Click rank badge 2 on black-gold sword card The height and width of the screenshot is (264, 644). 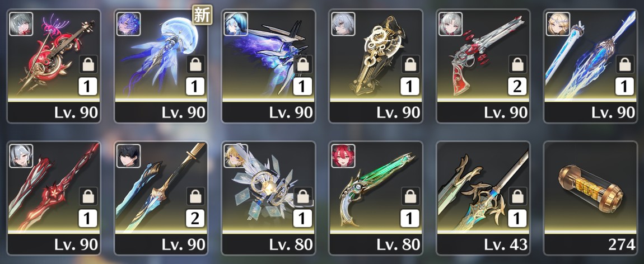(195, 219)
